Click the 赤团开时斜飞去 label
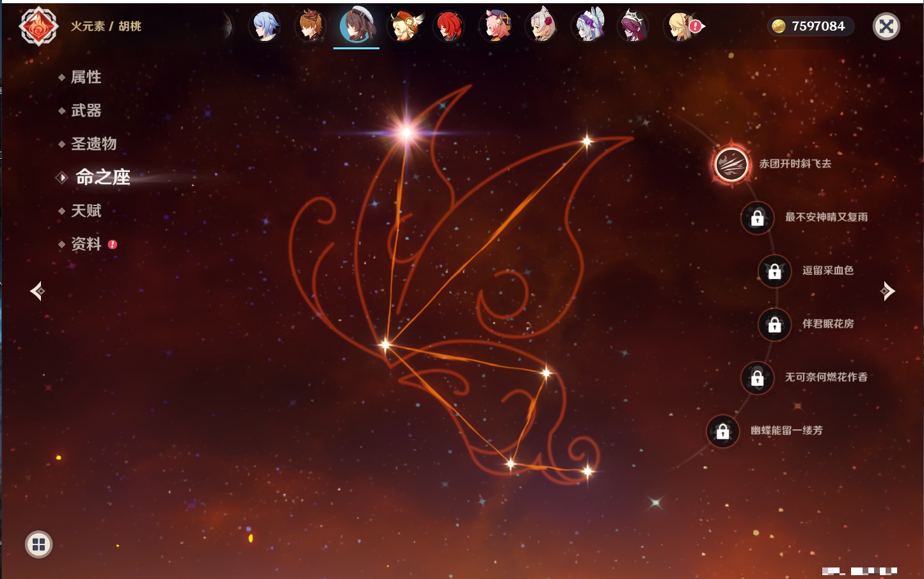924x579 pixels. 795,164
